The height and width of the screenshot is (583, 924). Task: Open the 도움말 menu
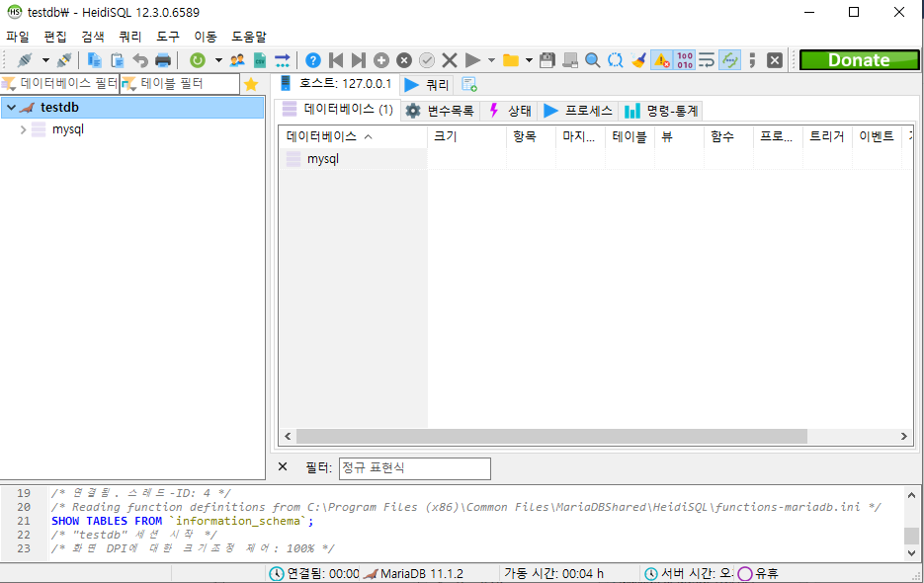[x=249, y=37]
